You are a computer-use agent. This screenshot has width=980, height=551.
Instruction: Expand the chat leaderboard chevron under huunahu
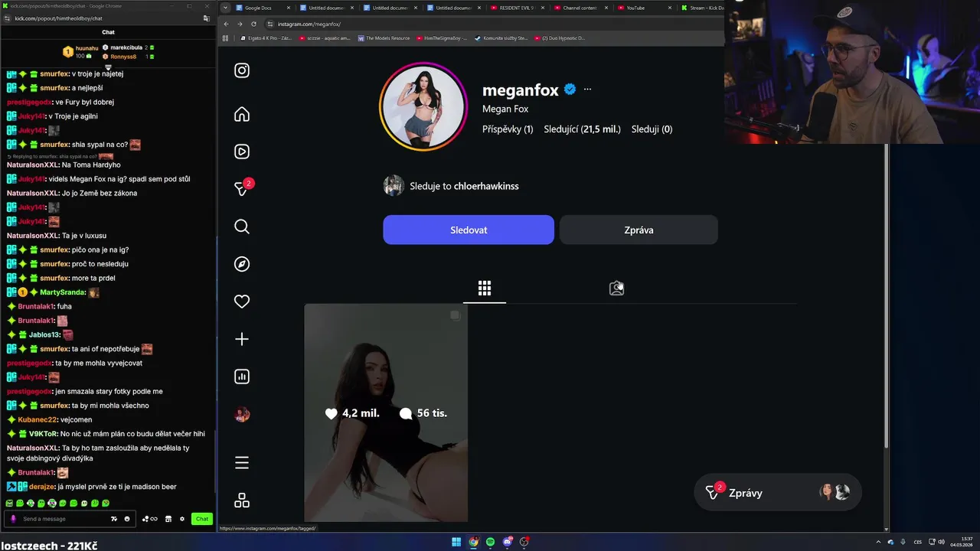pos(108,68)
